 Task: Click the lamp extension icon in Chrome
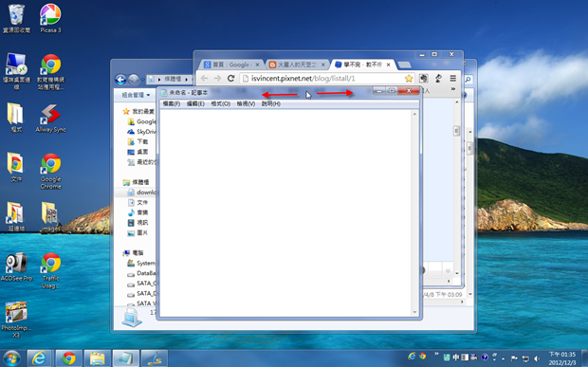coord(438,79)
